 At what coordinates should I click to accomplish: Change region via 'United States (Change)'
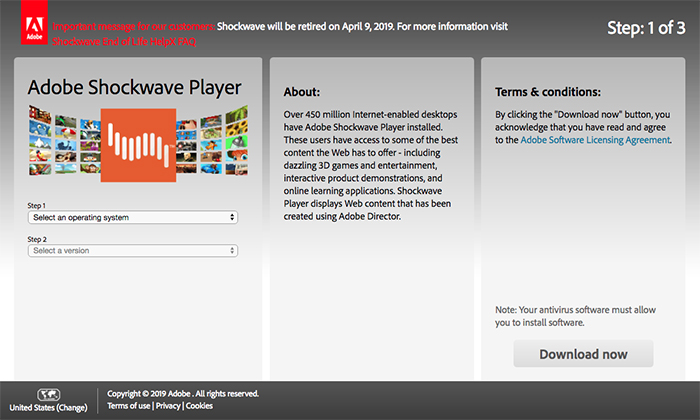[49, 409]
